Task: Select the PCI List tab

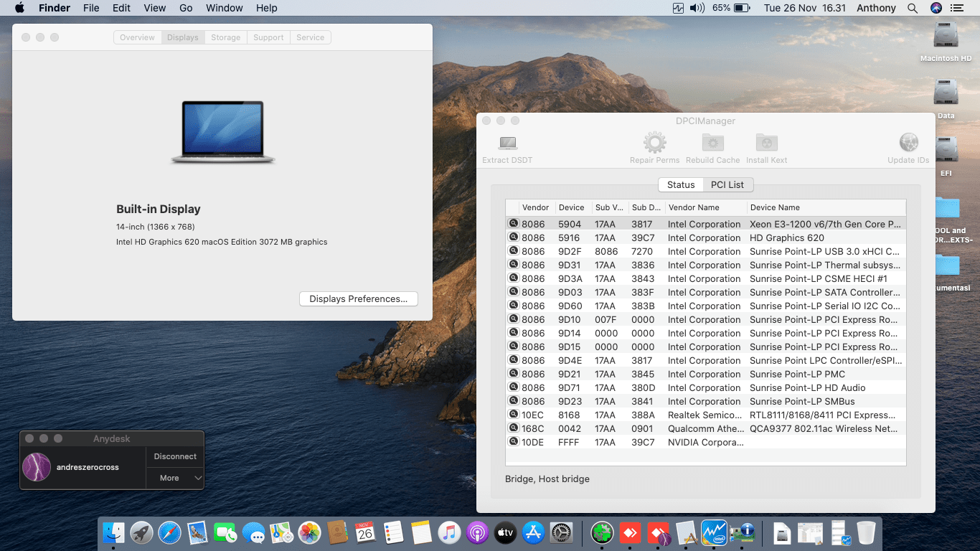Action: click(727, 184)
